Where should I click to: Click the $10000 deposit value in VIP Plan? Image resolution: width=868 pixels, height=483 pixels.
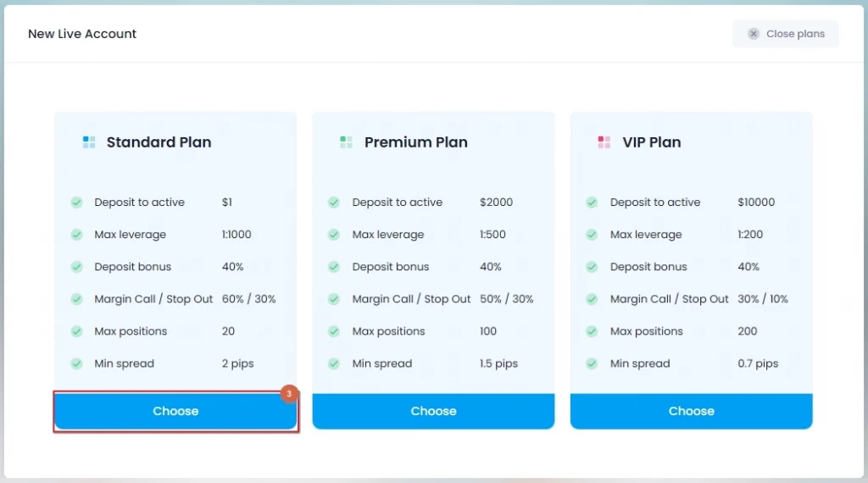(756, 203)
